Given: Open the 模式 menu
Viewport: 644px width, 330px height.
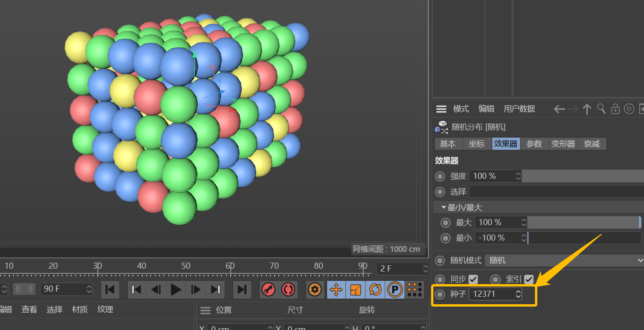Looking at the screenshot, I should tap(461, 109).
